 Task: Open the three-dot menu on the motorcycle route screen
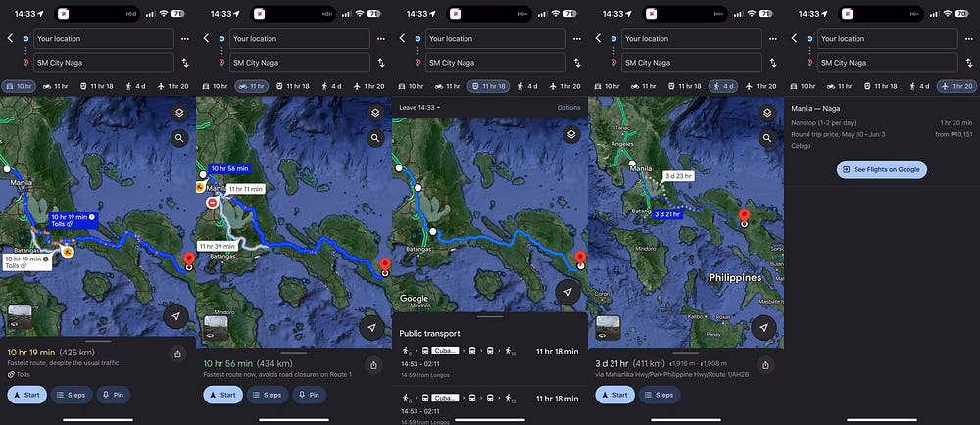[x=381, y=39]
